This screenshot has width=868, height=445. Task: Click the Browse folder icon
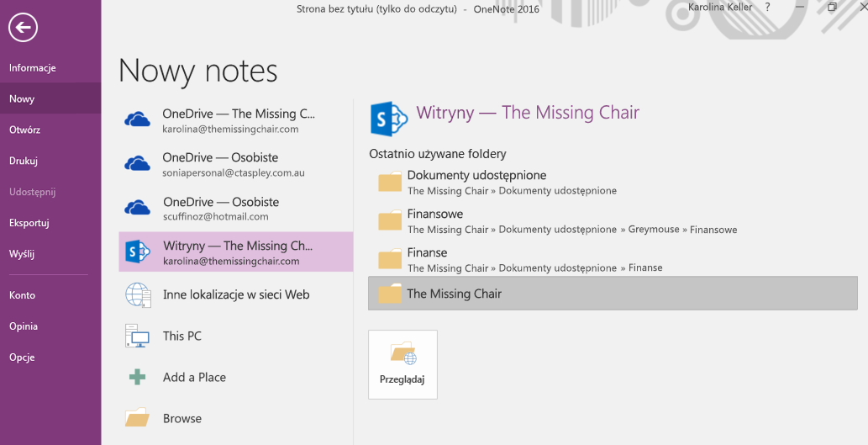(137, 417)
